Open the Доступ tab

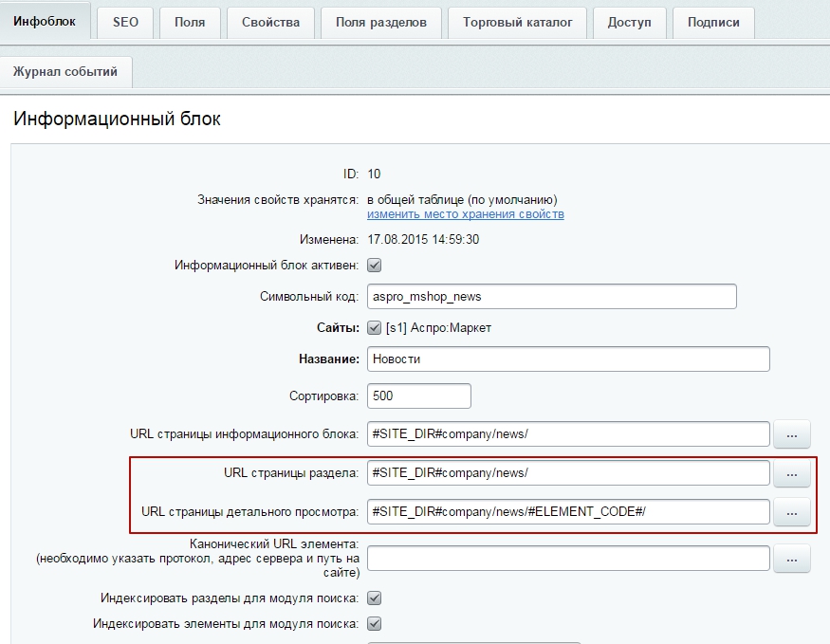pyautogui.click(x=629, y=22)
